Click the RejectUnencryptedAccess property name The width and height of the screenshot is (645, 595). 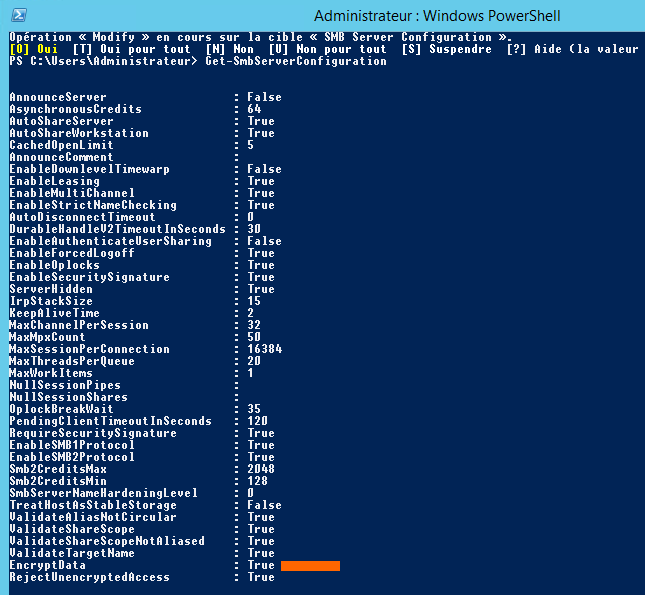click(x=89, y=577)
